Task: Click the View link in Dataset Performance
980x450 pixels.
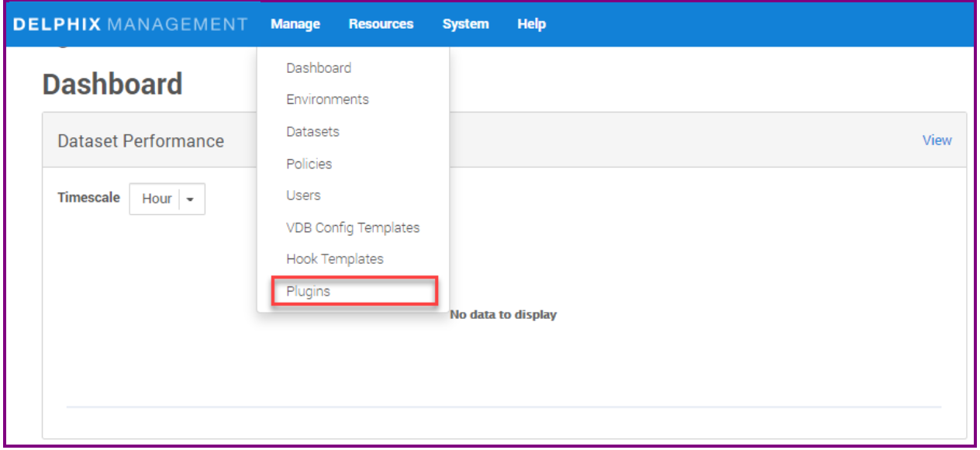Action: coord(937,140)
